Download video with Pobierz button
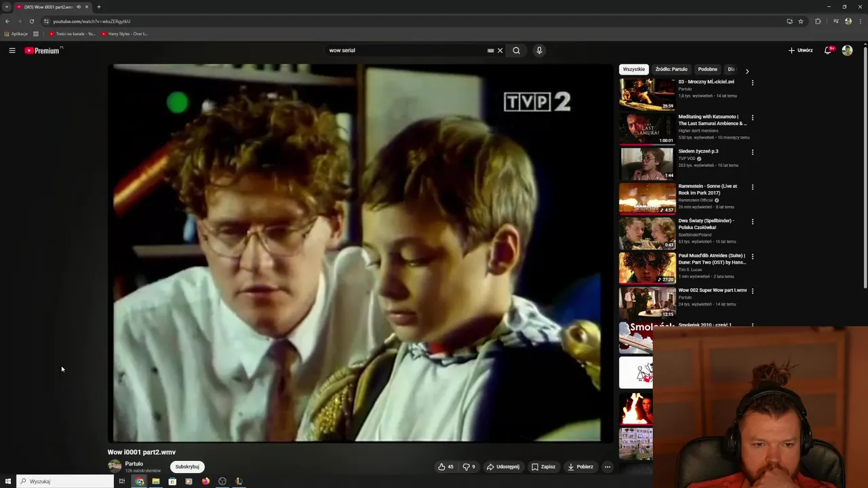 [x=580, y=466]
